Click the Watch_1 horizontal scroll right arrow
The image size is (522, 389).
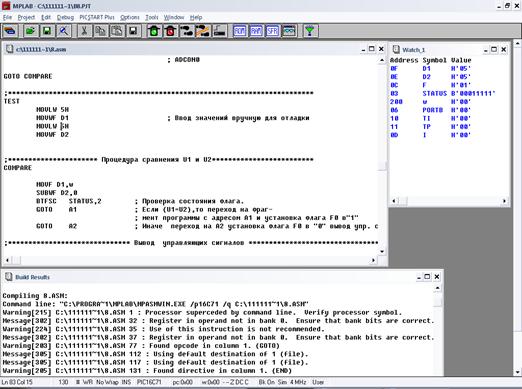504,201
